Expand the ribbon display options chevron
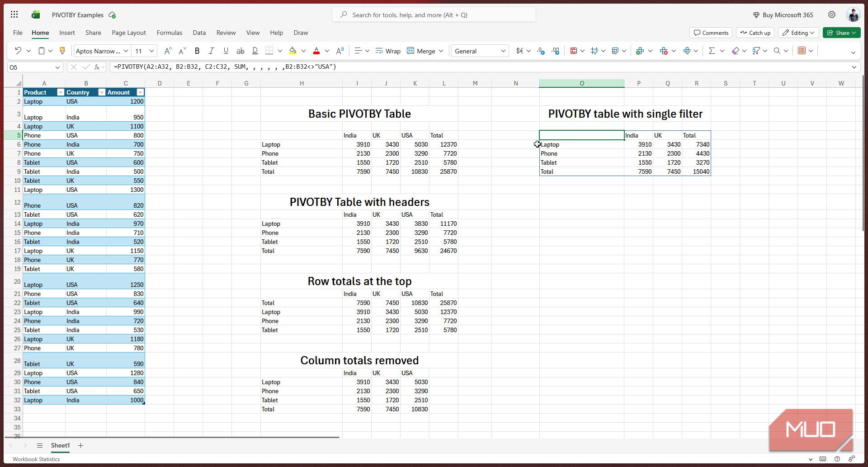 pyautogui.click(x=853, y=52)
